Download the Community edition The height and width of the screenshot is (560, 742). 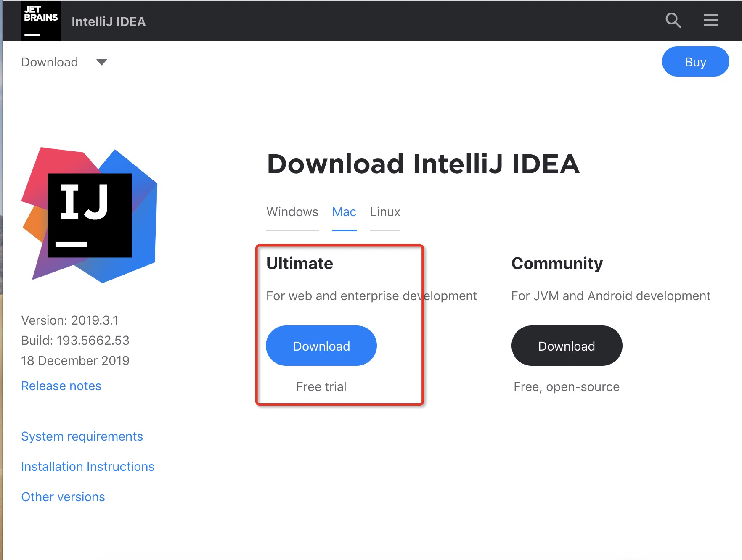pyautogui.click(x=567, y=346)
